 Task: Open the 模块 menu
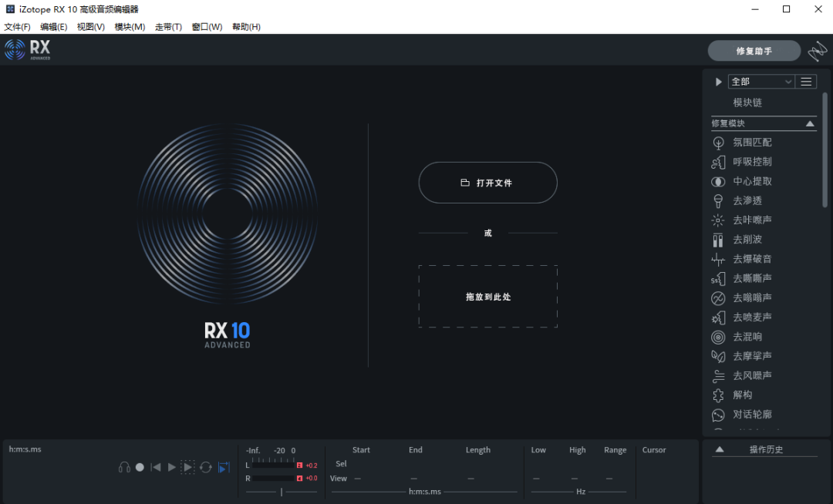[x=128, y=26]
